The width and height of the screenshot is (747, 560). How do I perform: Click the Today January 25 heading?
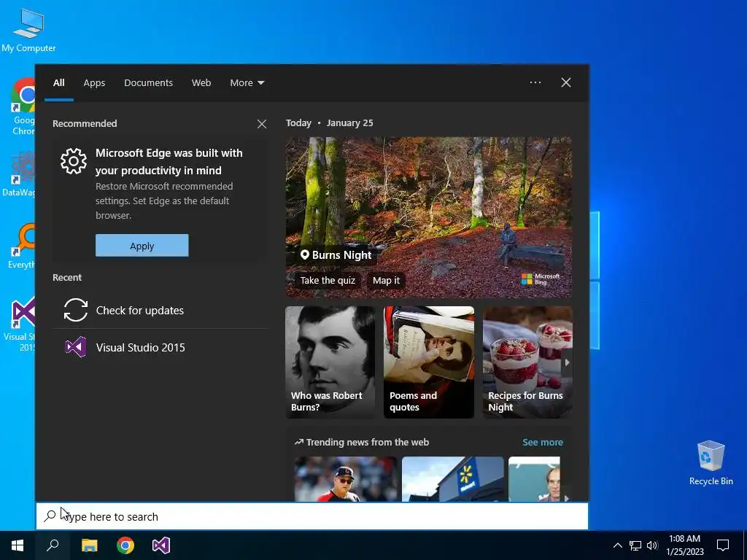click(x=329, y=122)
